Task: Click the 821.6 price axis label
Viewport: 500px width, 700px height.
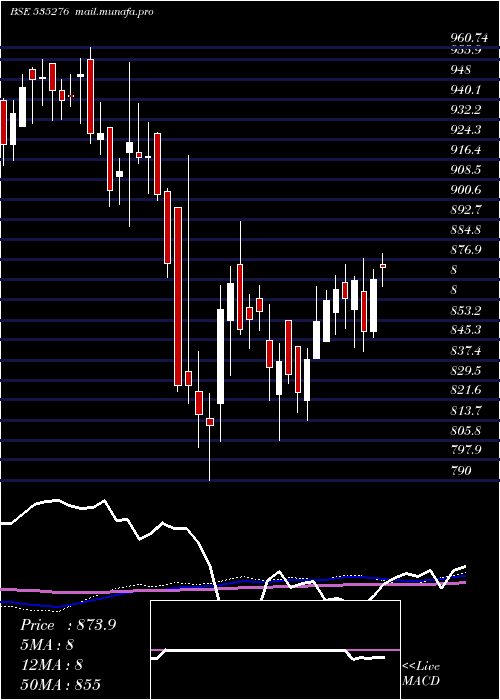Action: click(x=465, y=390)
